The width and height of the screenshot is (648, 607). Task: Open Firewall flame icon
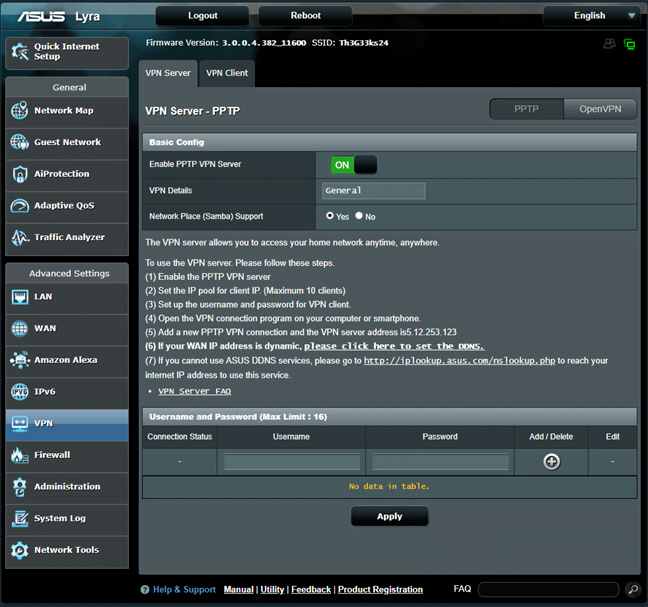click(19, 455)
